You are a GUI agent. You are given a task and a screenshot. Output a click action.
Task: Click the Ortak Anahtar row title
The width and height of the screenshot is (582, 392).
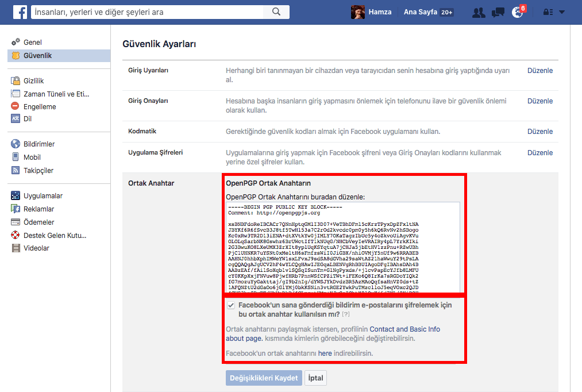[x=151, y=183]
